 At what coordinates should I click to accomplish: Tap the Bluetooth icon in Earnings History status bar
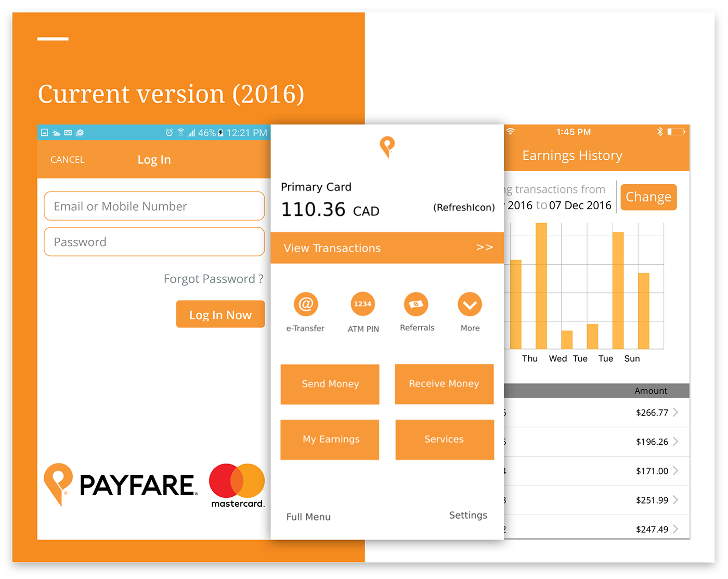(659, 132)
